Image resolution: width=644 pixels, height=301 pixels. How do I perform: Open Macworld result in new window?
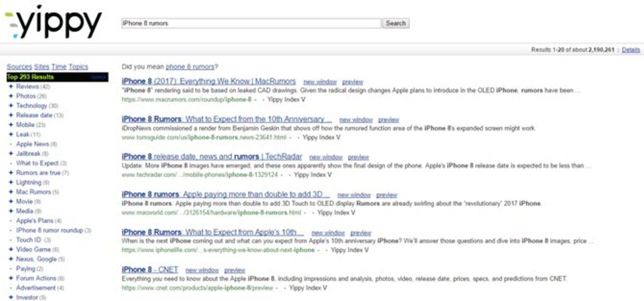coord(354,195)
